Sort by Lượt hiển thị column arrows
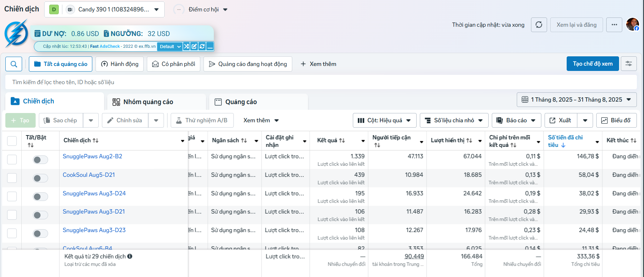 [469, 140]
